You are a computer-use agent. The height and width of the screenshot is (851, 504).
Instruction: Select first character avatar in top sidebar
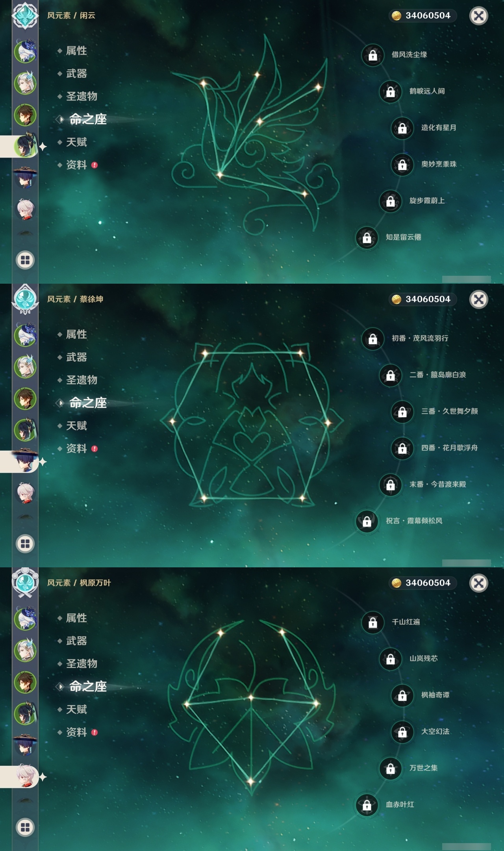pyautogui.click(x=26, y=51)
